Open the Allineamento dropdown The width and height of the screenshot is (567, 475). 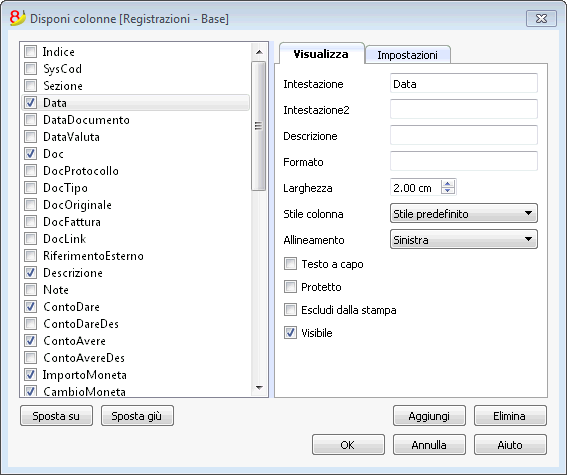coord(464,240)
